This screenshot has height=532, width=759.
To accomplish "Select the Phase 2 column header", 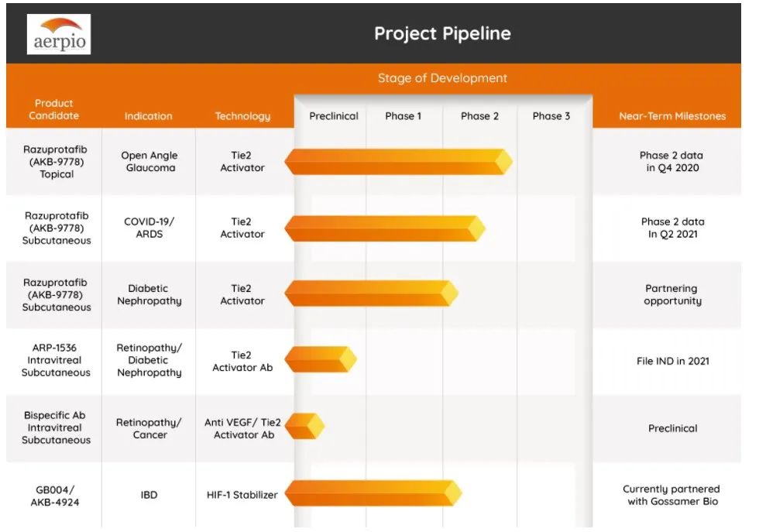I will pos(479,116).
